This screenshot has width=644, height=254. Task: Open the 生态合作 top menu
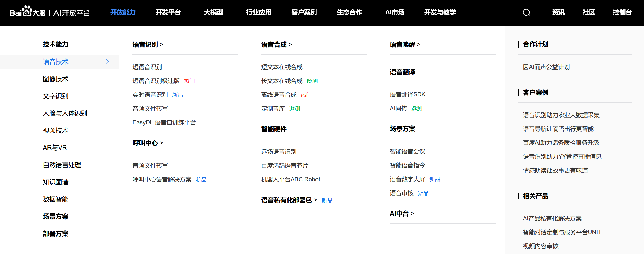[349, 12]
